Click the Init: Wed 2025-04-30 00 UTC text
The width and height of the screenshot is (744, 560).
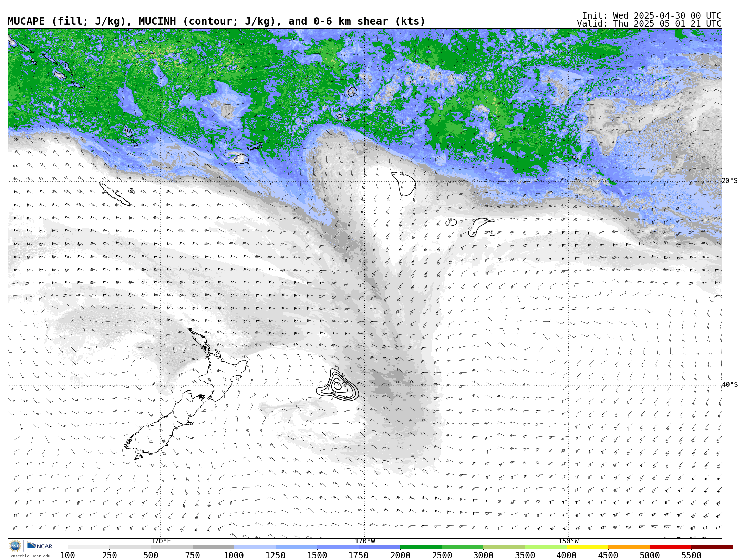(x=651, y=16)
